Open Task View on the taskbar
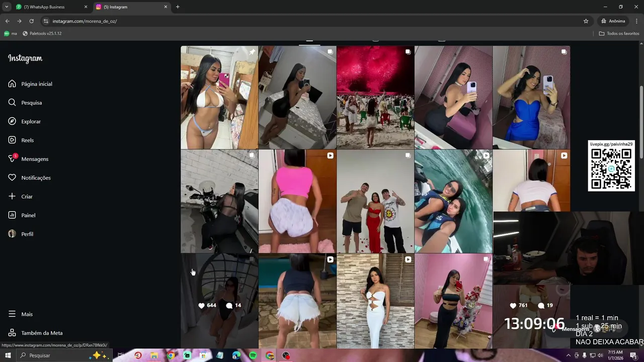This screenshot has width=644, height=362. [121, 355]
